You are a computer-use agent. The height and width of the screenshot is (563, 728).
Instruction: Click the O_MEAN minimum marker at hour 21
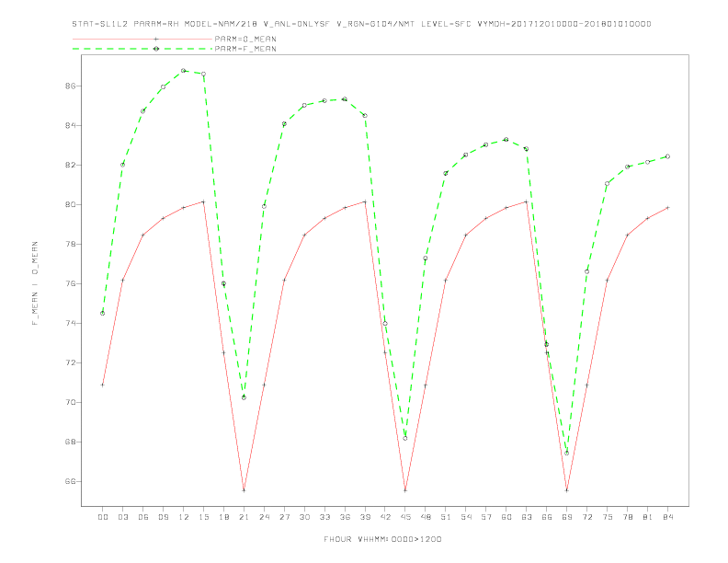point(244,490)
